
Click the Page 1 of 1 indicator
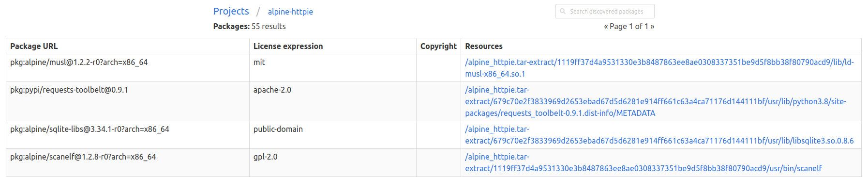pos(629,27)
